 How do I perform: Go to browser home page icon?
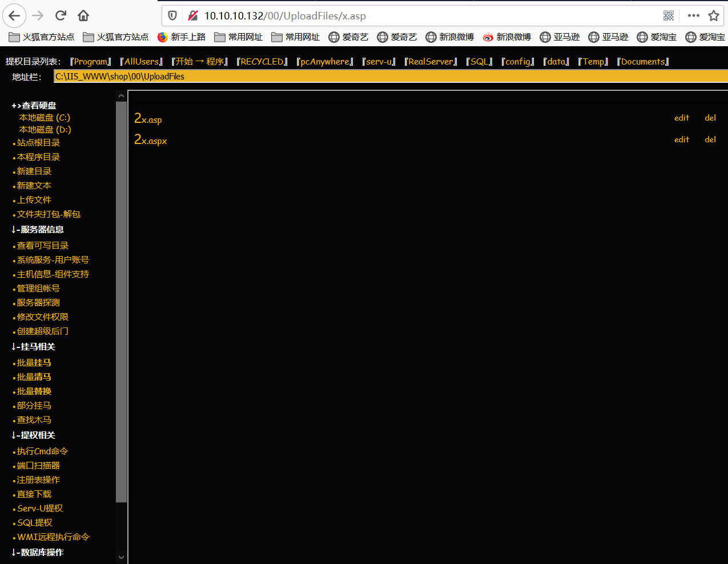click(83, 15)
